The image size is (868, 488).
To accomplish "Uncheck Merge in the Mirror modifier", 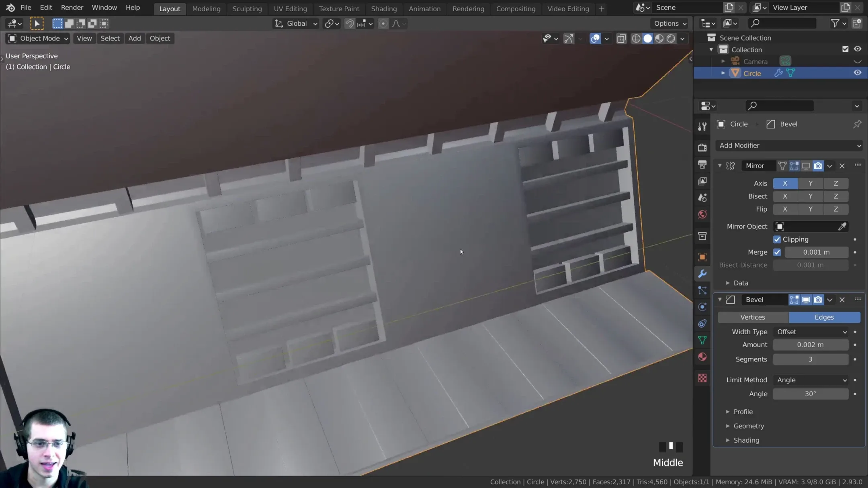I will pyautogui.click(x=777, y=252).
